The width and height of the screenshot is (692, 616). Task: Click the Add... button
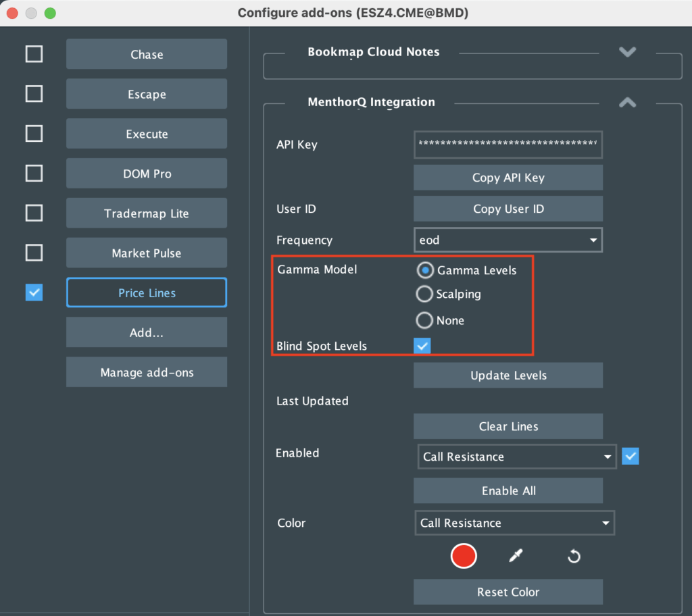click(147, 332)
